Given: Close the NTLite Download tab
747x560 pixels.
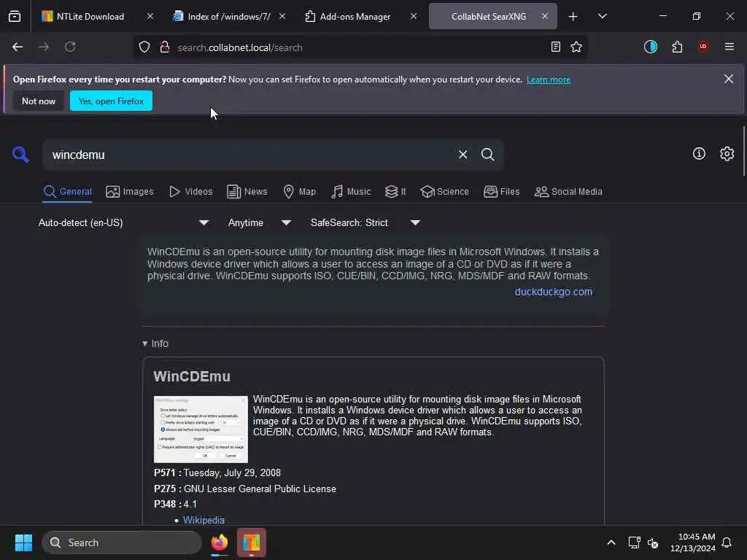Looking at the screenshot, I should click(150, 16).
